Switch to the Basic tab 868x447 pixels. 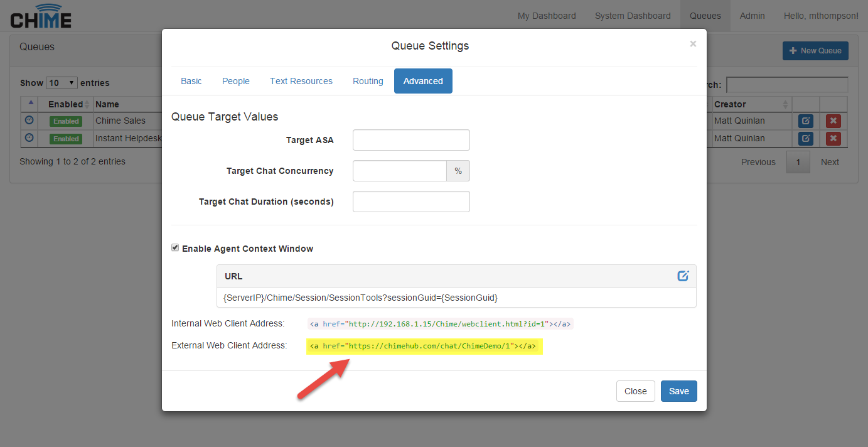[x=191, y=81]
